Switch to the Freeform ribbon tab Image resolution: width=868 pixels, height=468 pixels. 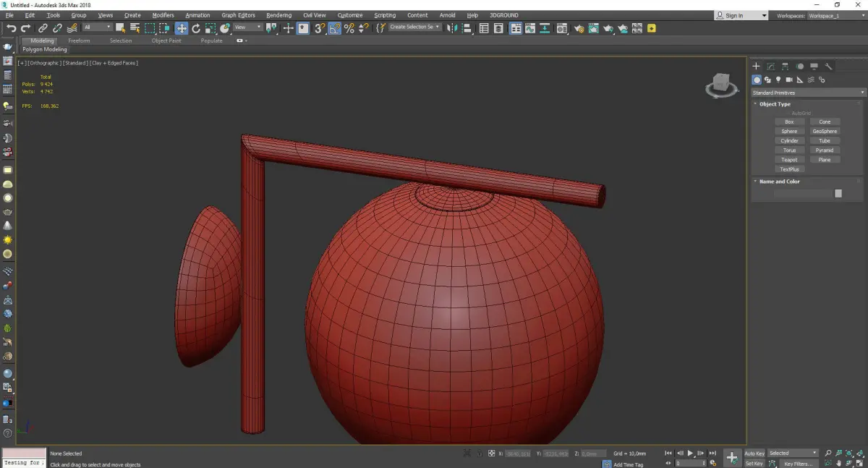pyautogui.click(x=79, y=41)
